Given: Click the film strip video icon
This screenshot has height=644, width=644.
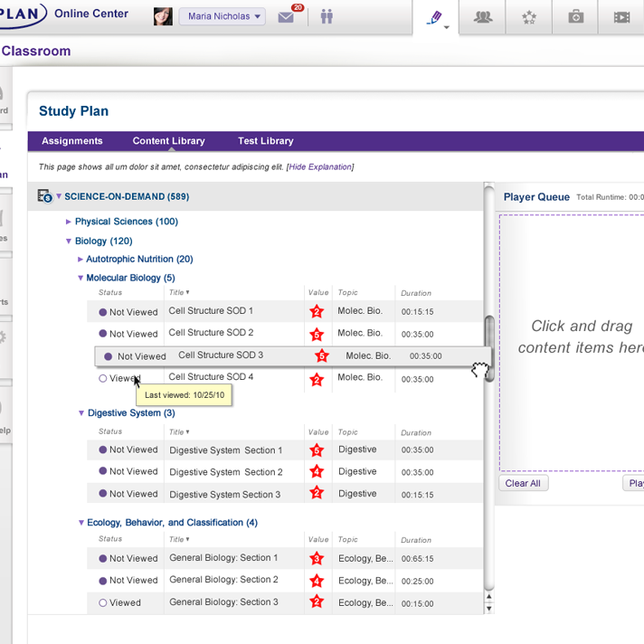Looking at the screenshot, I should (621, 17).
